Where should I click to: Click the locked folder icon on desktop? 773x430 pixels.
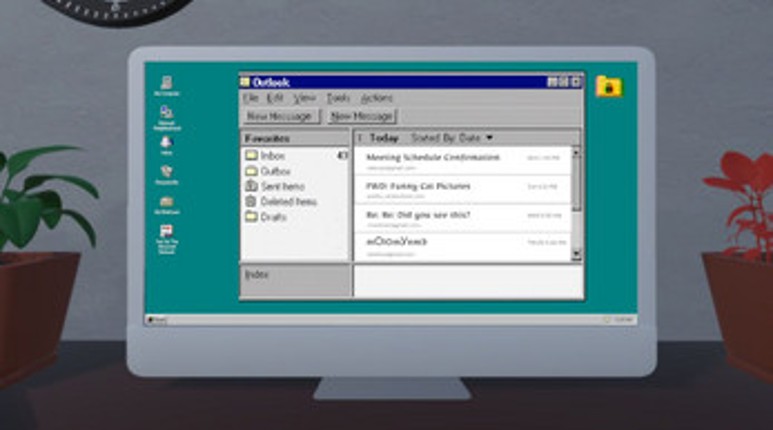[608, 87]
